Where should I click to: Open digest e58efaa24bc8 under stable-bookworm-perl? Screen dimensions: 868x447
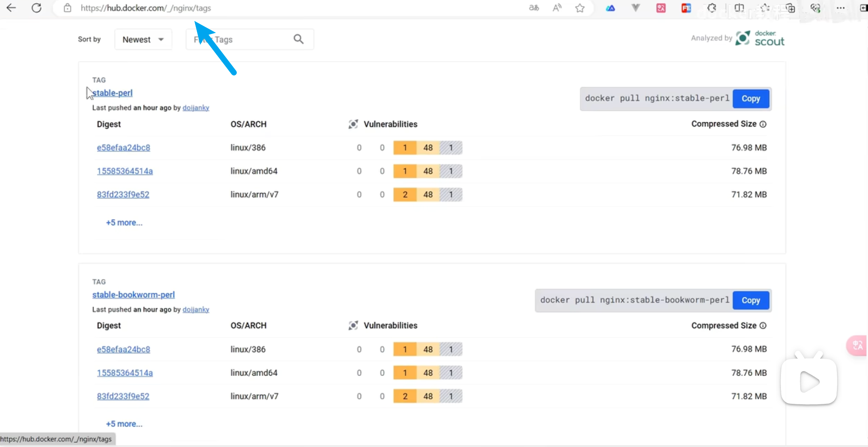123,349
